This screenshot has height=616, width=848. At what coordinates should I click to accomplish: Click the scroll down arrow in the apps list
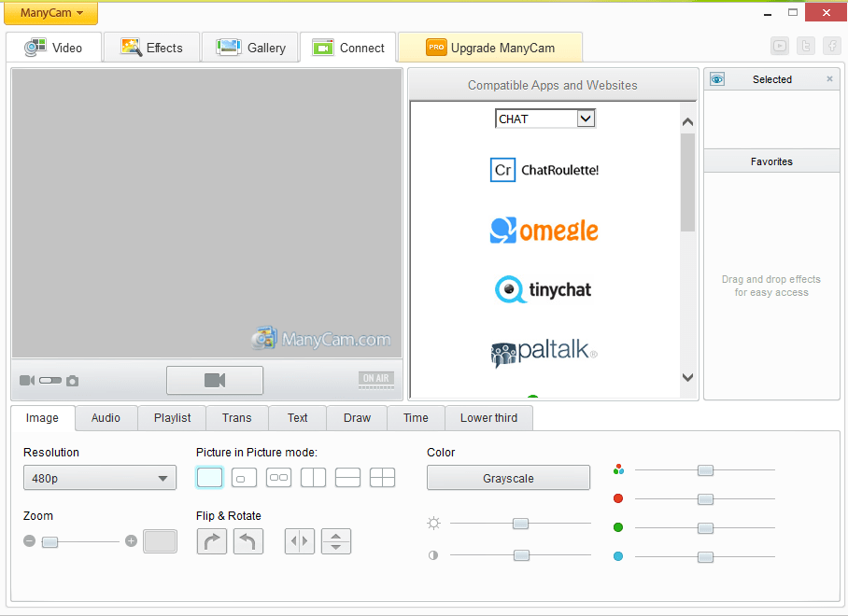687,377
